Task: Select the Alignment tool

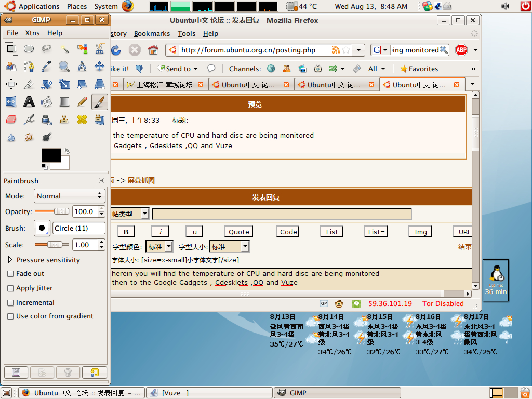Action: 11,84
